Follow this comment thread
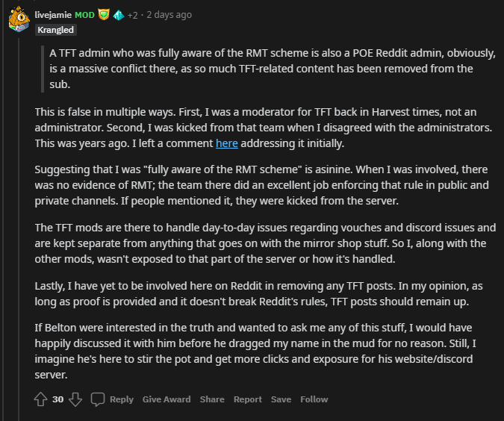 (314, 399)
